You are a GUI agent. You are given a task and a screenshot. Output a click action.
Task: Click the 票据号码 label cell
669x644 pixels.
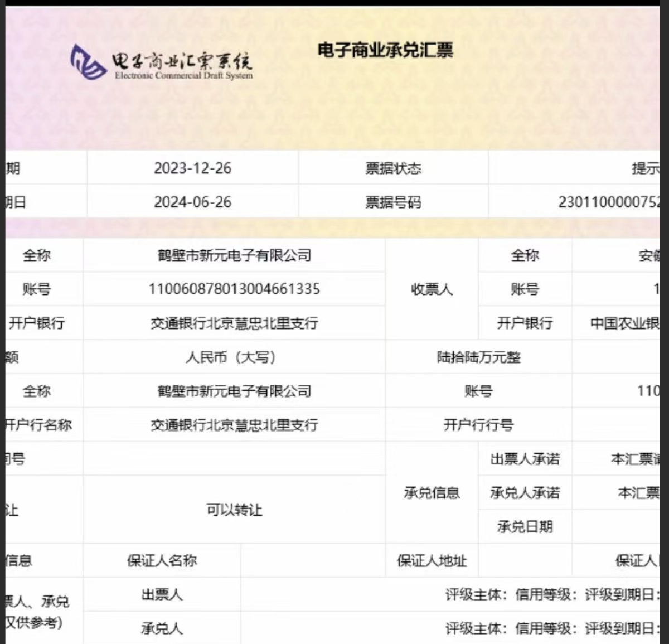tap(394, 202)
